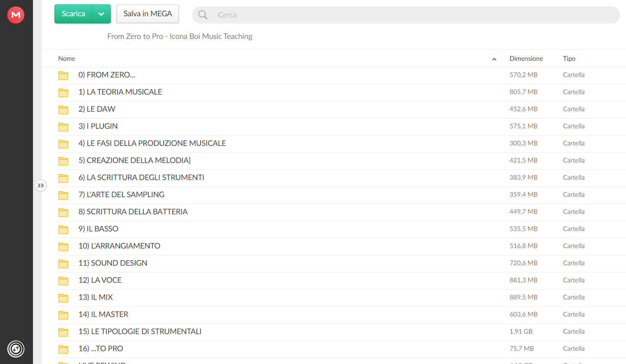
Task: Click the 889,5 MB size value
Action: coord(523,297)
